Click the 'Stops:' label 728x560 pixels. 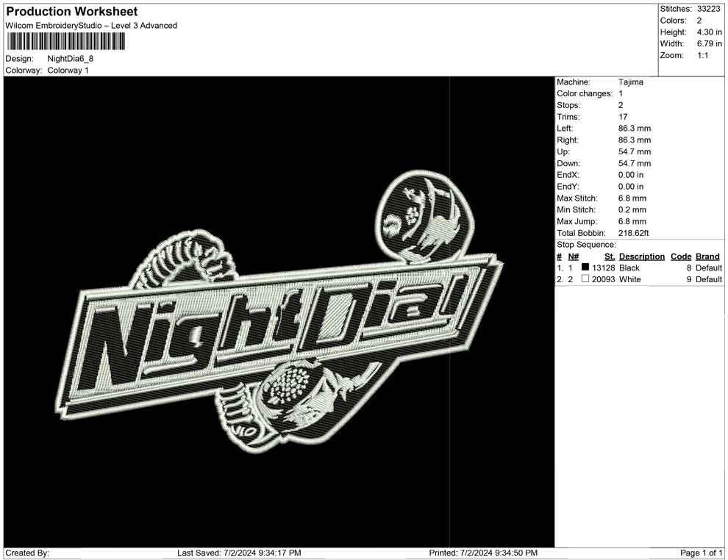pyautogui.click(x=568, y=105)
